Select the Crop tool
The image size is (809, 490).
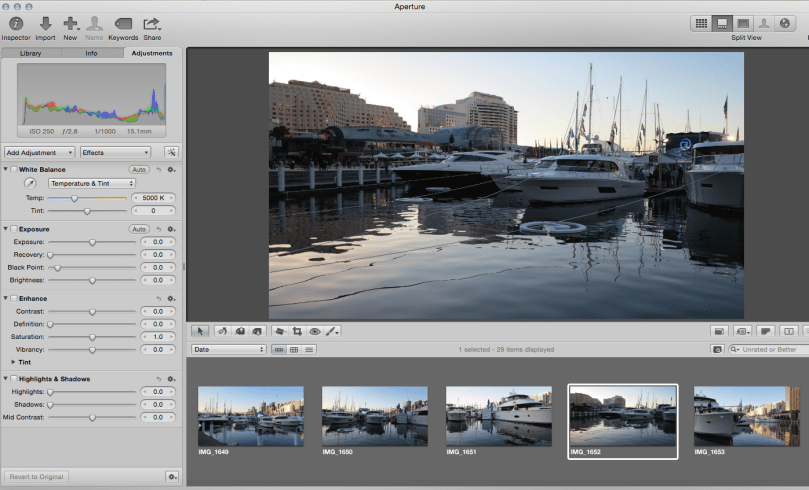coord(297,330)
